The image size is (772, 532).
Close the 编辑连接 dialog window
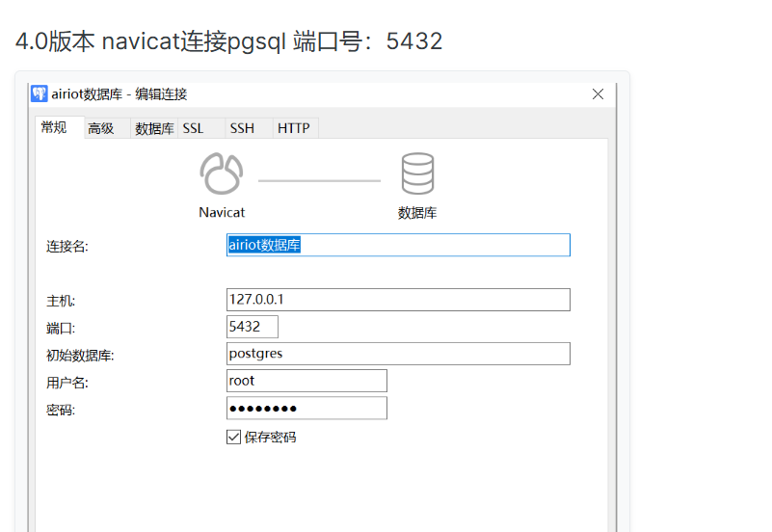[598, 93]
